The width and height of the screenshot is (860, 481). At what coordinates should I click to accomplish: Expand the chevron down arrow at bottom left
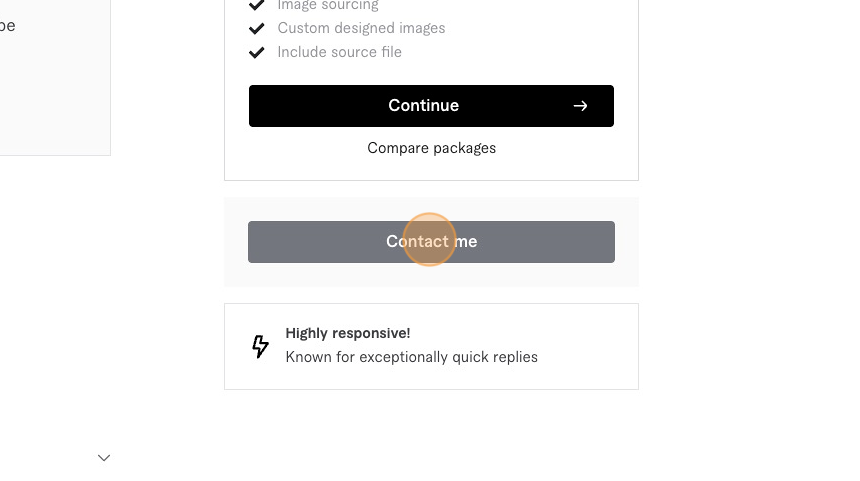coord(104,457)
